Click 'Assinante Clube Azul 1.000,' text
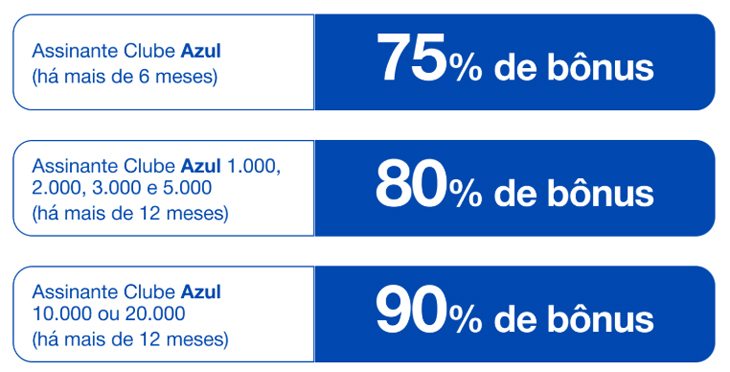730x372 pixels. click(156, 166)
